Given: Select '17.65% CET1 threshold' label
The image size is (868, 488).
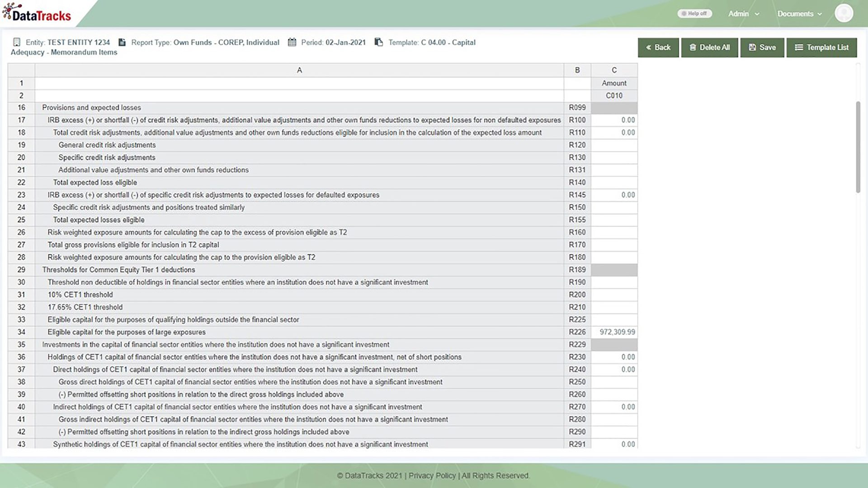Looking at the screenshot, I should pos(85,307).
